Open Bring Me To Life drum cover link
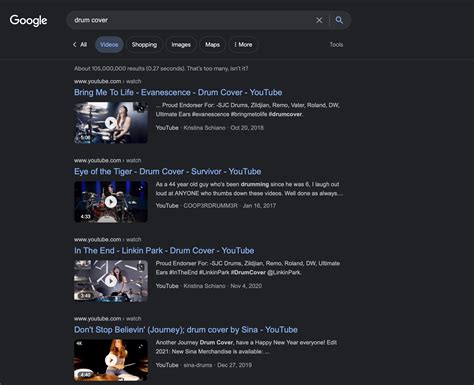This screenshot has width=474, height=385. tap(178, 92)
